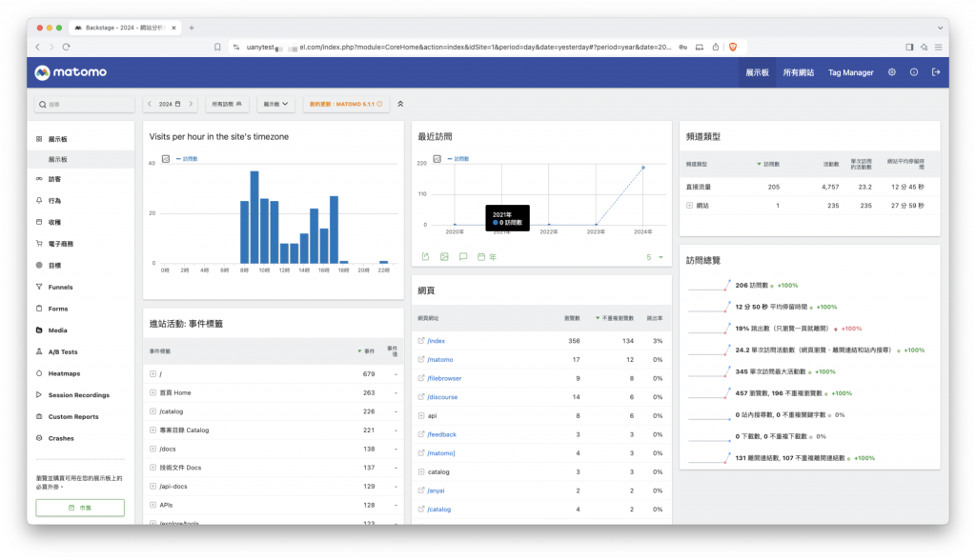
Task: Click Matomo 5.1.1 update notice
Action: coord(346,104)
